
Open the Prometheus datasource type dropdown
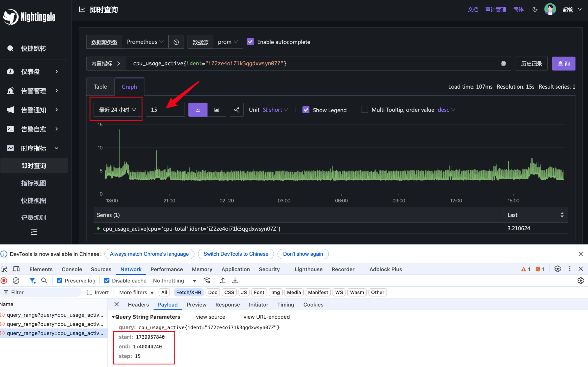point(145,42)
